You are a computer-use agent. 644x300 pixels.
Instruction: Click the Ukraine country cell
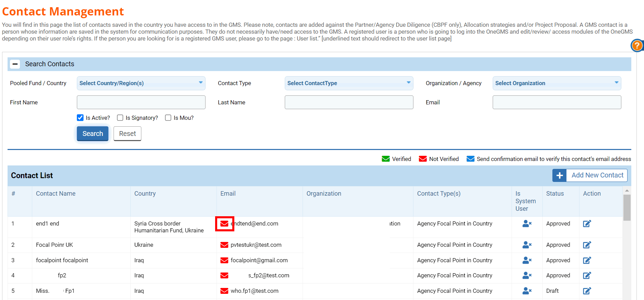coord(144,245)
